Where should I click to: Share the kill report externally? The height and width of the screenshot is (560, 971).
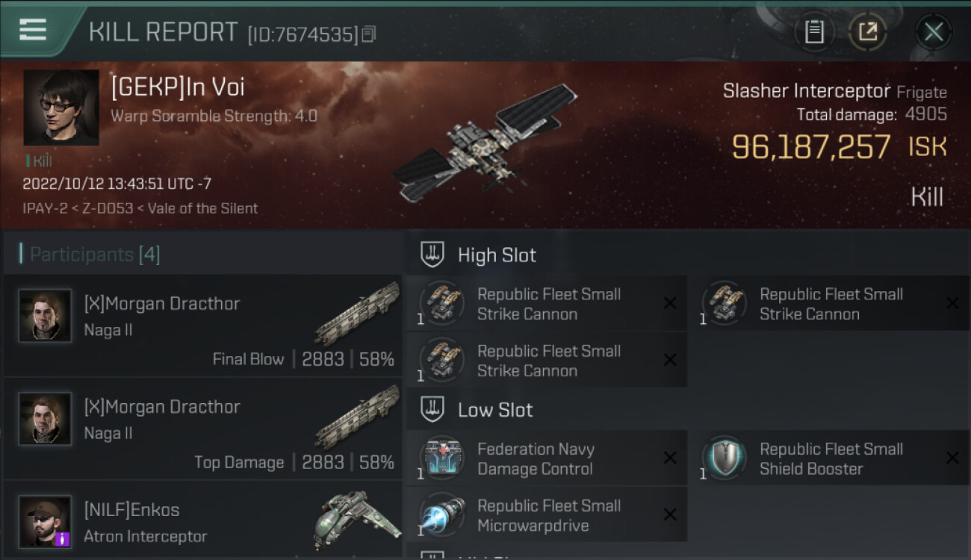pos(868,32)
